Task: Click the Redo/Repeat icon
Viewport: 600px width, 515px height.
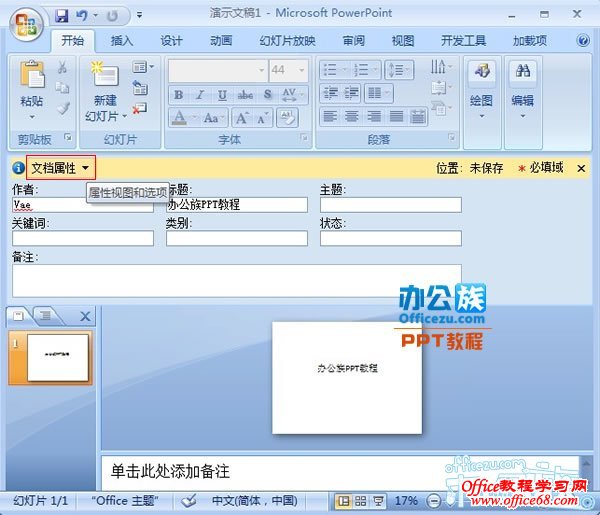Action: [x=112, y=16]
